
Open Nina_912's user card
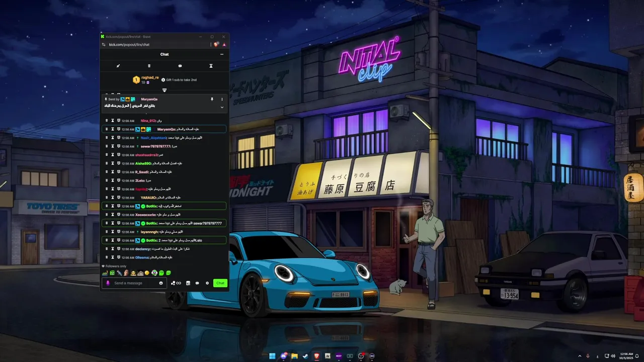point(148,121)
